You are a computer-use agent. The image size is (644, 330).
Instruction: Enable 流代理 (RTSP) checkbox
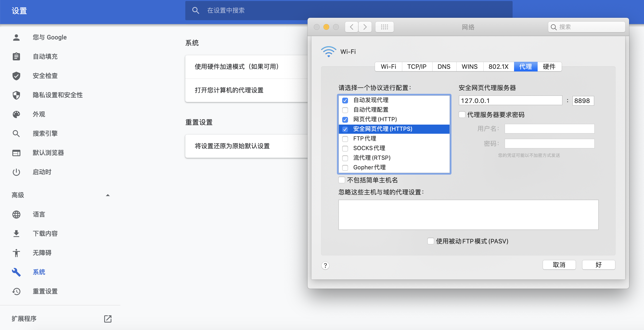click(x=345, y=158)
